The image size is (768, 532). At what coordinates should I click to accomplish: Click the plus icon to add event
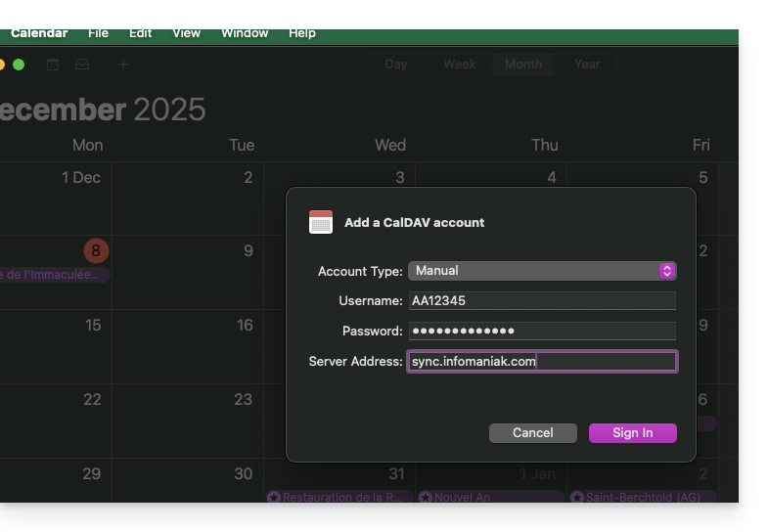click(x=123, y=65)
